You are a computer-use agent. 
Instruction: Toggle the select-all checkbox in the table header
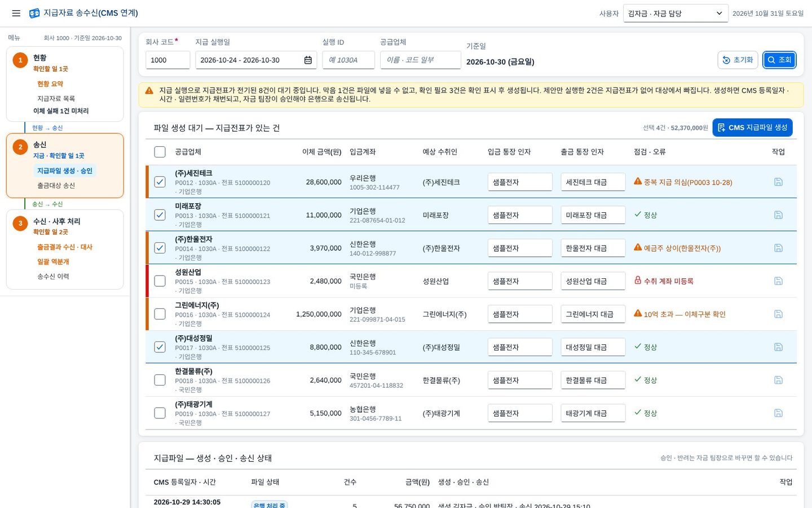coord(160,152)
